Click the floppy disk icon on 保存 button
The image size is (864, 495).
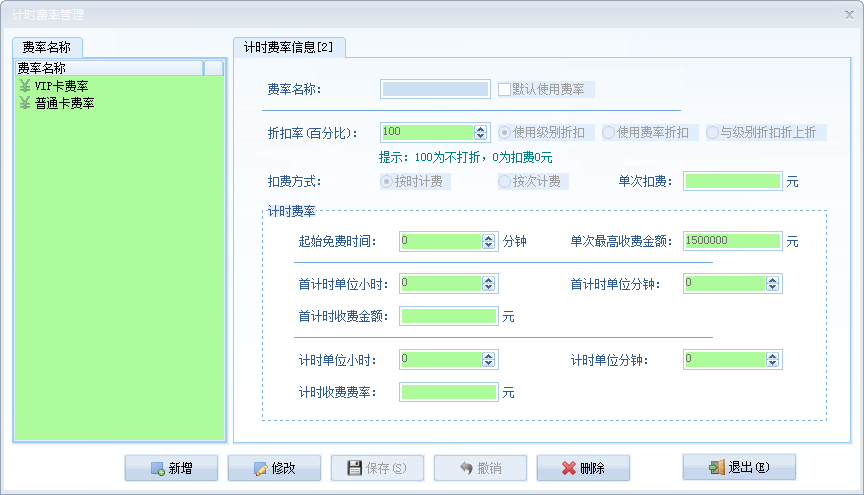pos(354,468)
